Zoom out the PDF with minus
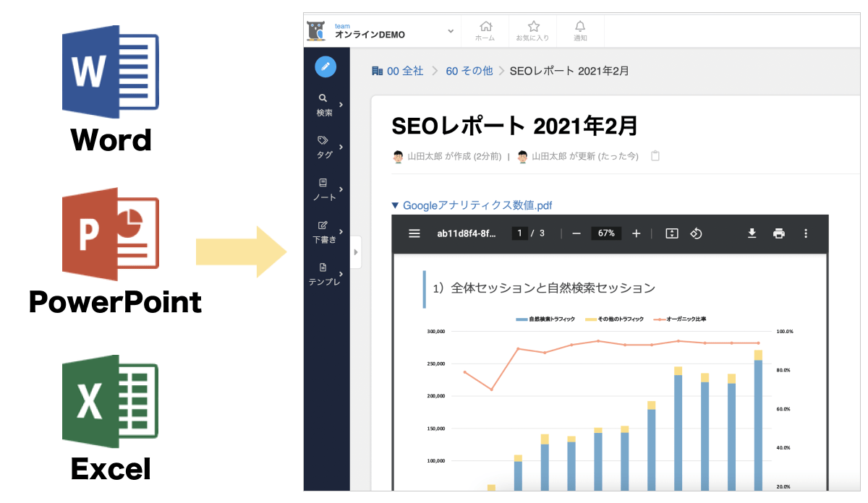This screenshot has width=868, height=503. (576, 233)
